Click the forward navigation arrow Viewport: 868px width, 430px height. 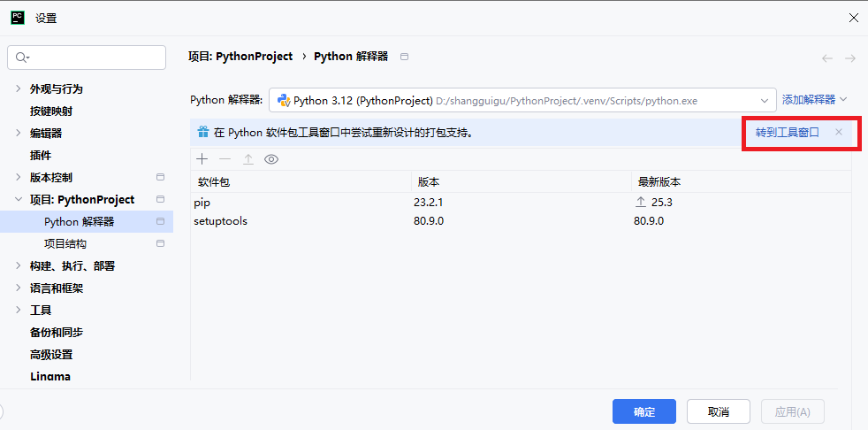point(850,58)
